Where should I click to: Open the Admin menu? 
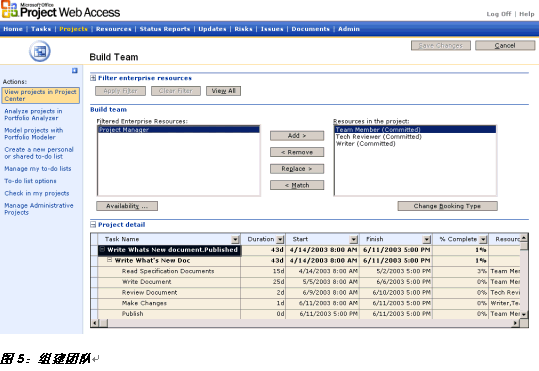pyautogui.click(x=349, y=29)
